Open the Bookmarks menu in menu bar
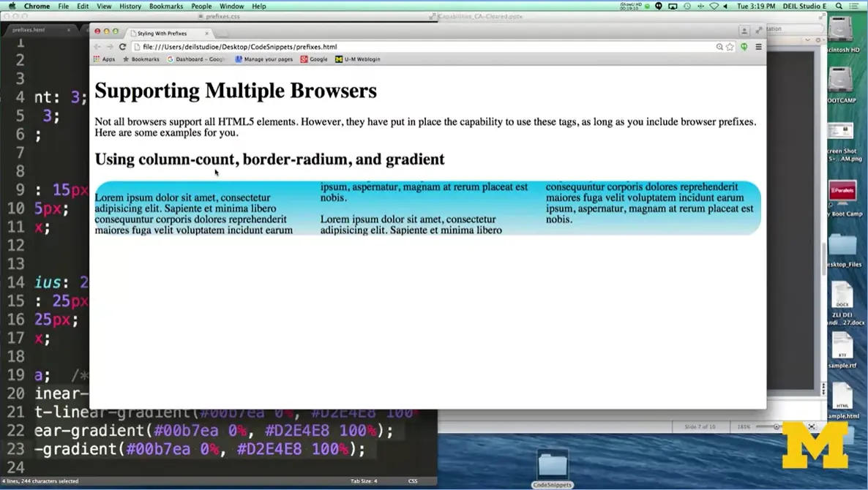This screenshot has width=868, height=490. click(x=166, y=6)
